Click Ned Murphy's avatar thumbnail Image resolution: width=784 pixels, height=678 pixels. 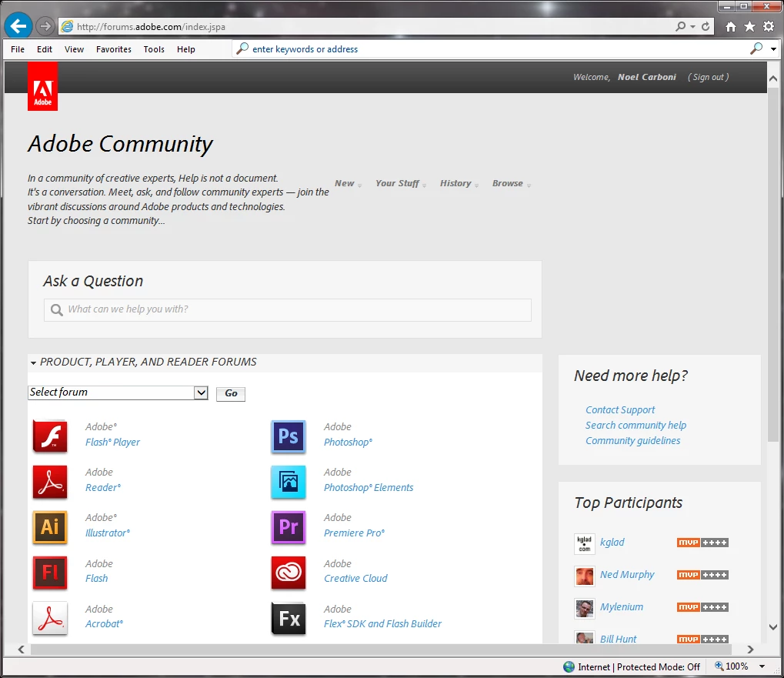click(585, 576)
